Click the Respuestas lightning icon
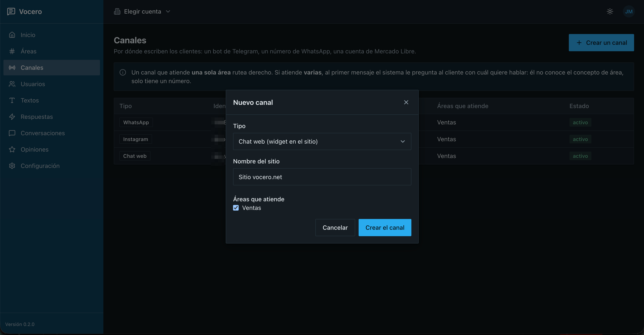Image resolution: width=644 pixels, height=335 pixels. (12, 117)
